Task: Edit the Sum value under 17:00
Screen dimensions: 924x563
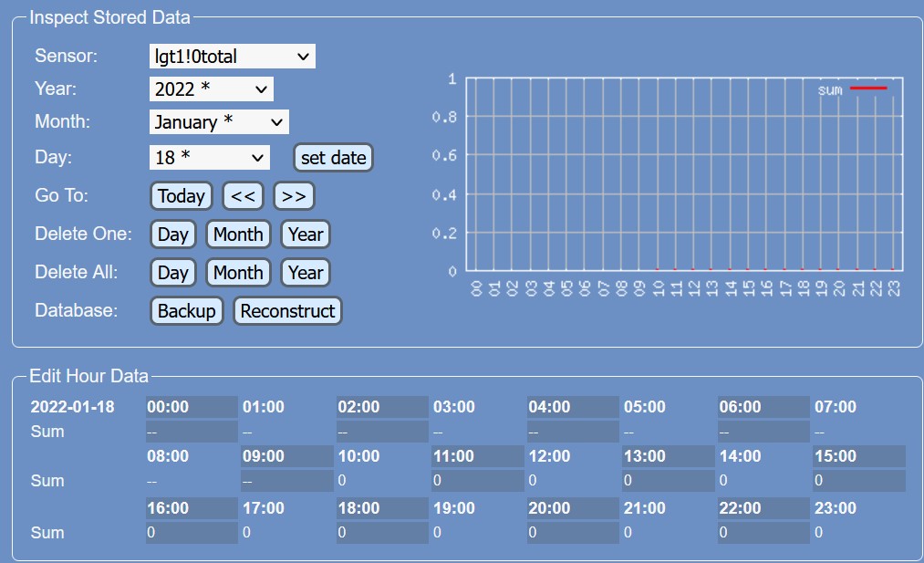Action: click(287, 533)
